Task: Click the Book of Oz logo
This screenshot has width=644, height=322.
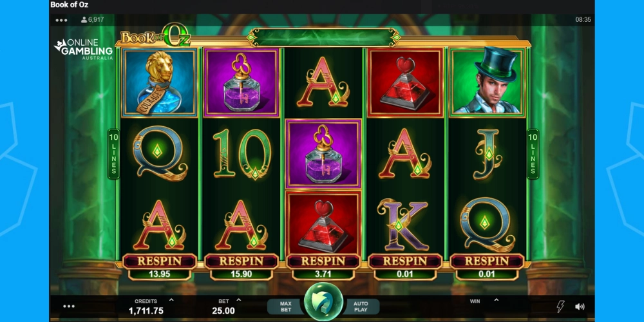Action: click(155, 36)
